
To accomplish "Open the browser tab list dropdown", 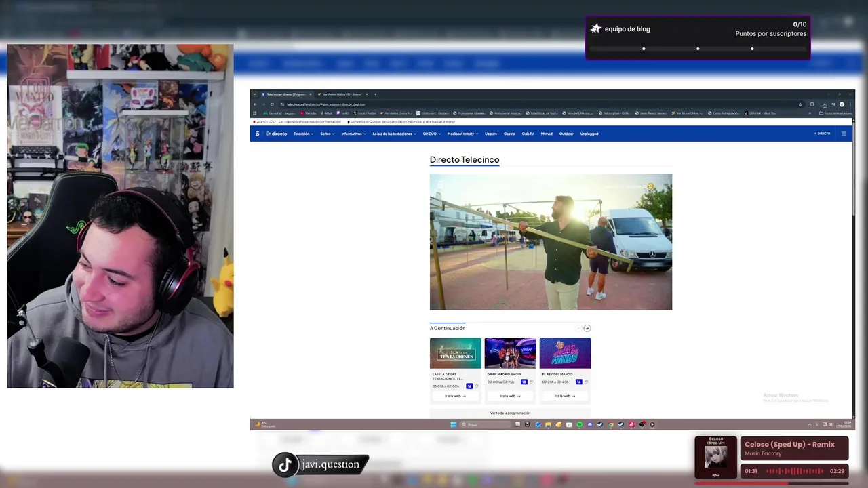I will point(255,94).
